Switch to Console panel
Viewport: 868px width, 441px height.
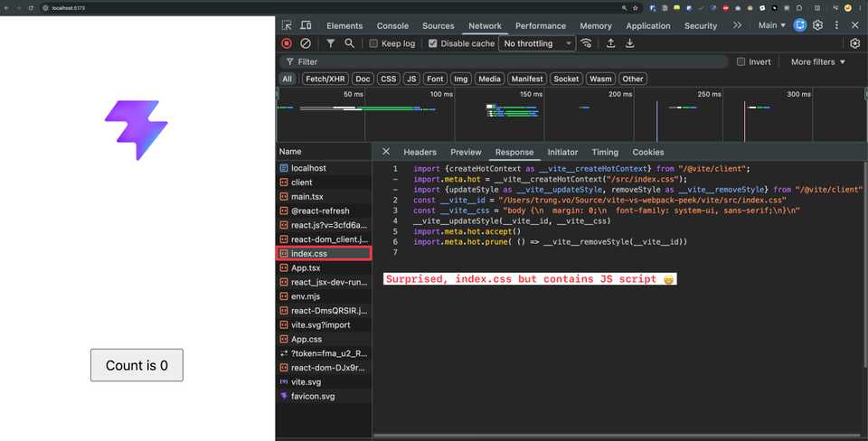click(392, 25)
